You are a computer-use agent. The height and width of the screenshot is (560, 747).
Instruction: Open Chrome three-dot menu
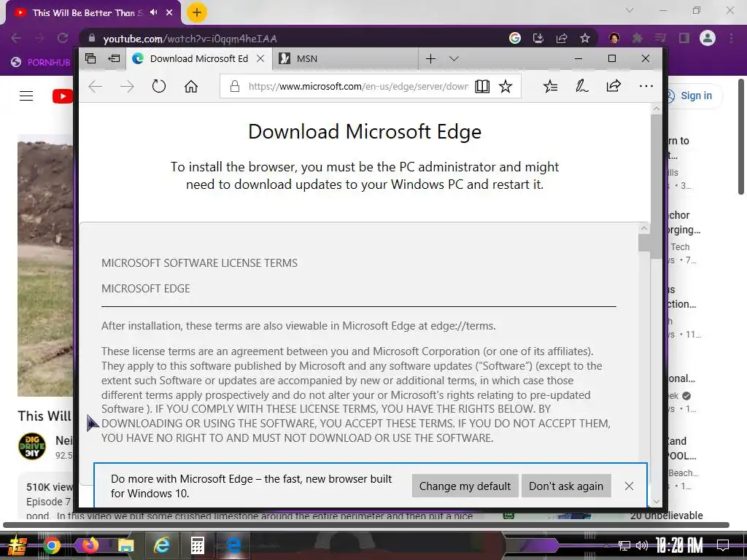[731, 38]
